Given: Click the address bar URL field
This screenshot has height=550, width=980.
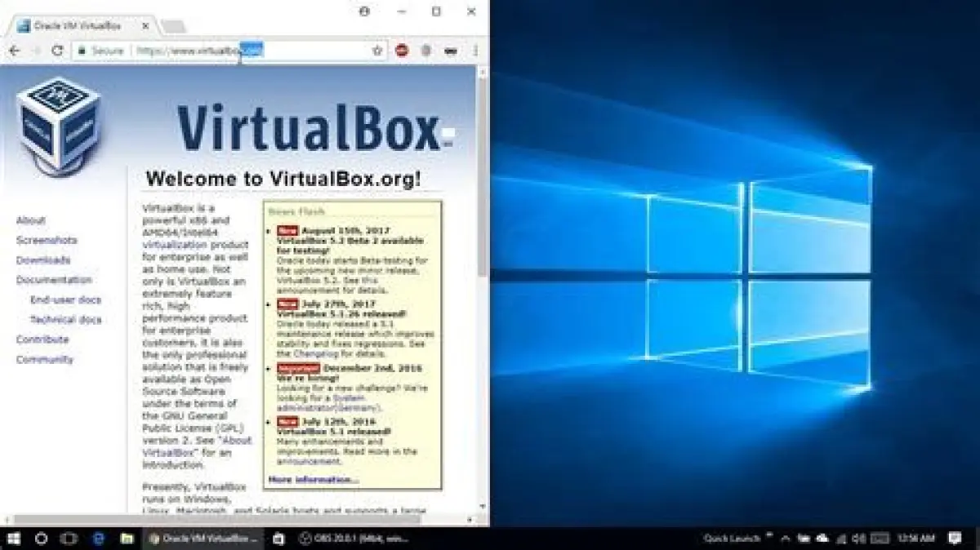Looking at the screenshot, I should [245, 51].
